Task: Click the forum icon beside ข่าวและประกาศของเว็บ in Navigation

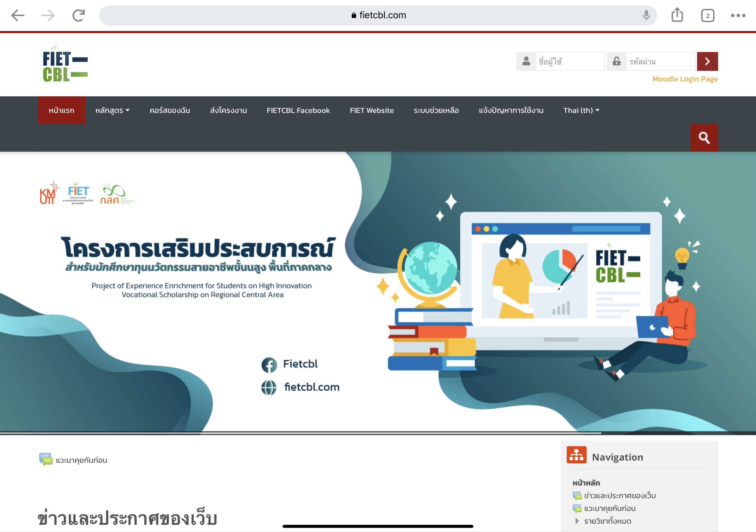Action: click(x=577, y=495)
